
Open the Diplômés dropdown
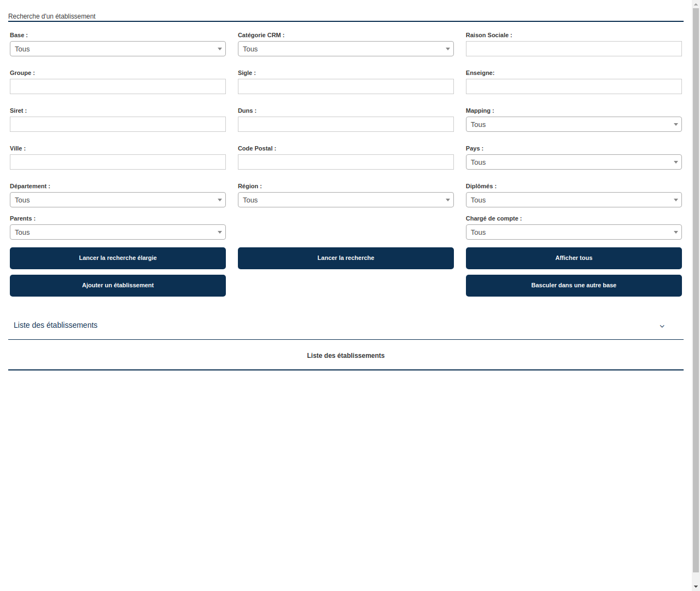click(x=574, y=200)
